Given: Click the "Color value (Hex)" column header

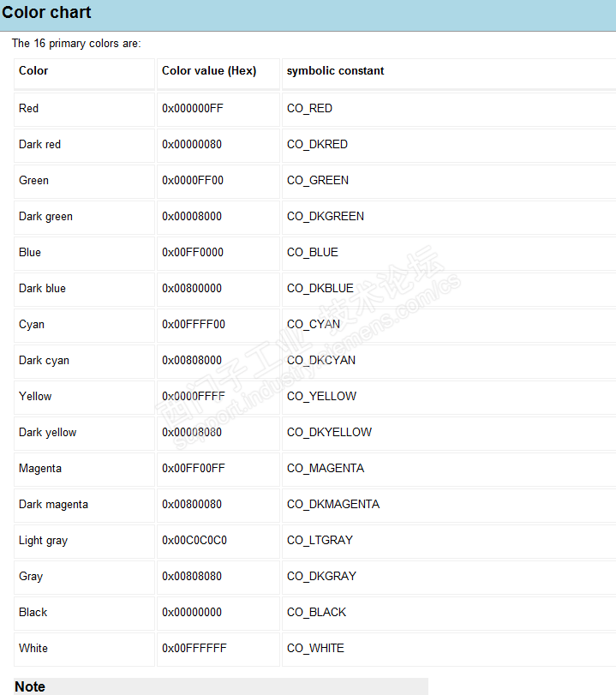Looking at the screenshot, I should 209,71.
